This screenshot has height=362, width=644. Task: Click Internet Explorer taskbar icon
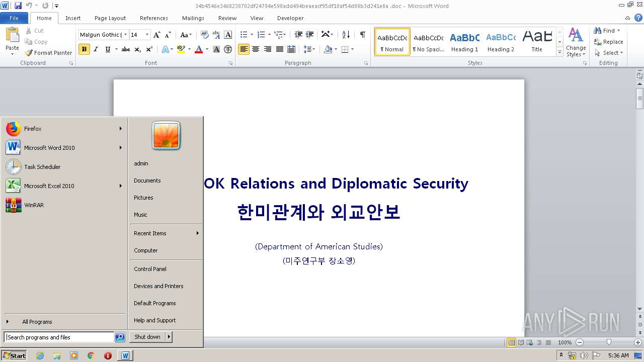tap(40, 355)
